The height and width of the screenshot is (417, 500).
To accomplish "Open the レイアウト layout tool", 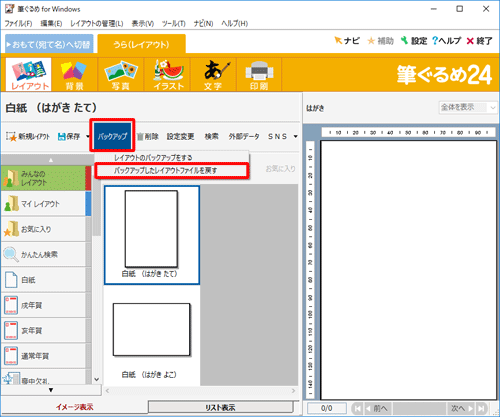I will 29,75.
